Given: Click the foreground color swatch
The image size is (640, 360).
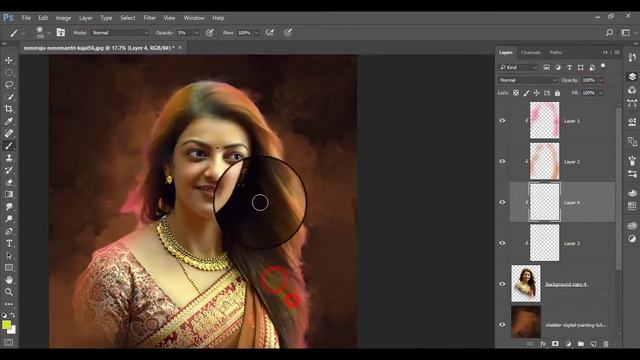Looking at the screenshot, I should click(x=6, y=325).
